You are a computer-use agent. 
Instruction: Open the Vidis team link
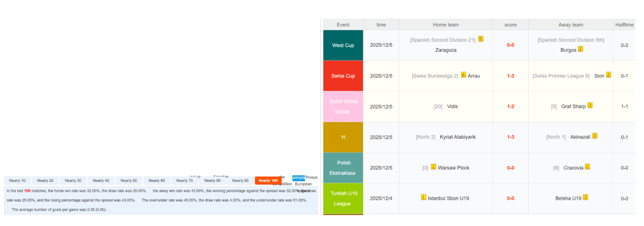[452, 106]
